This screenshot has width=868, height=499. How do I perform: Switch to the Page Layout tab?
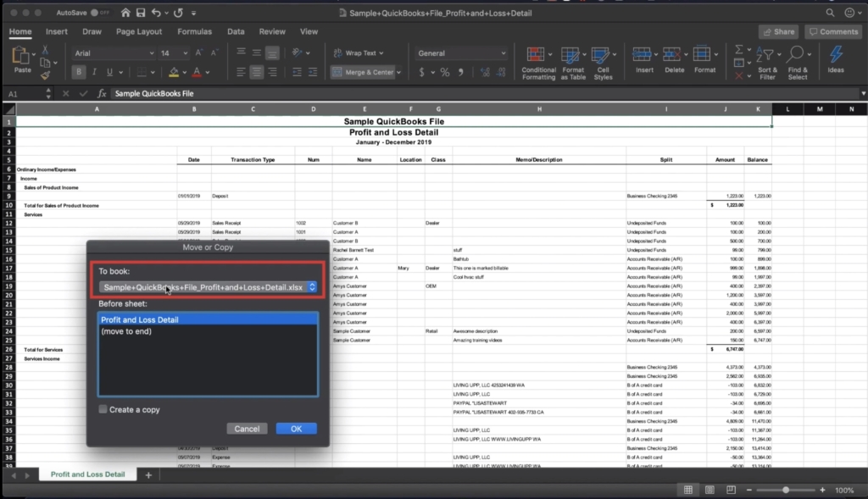pos(139,31)
